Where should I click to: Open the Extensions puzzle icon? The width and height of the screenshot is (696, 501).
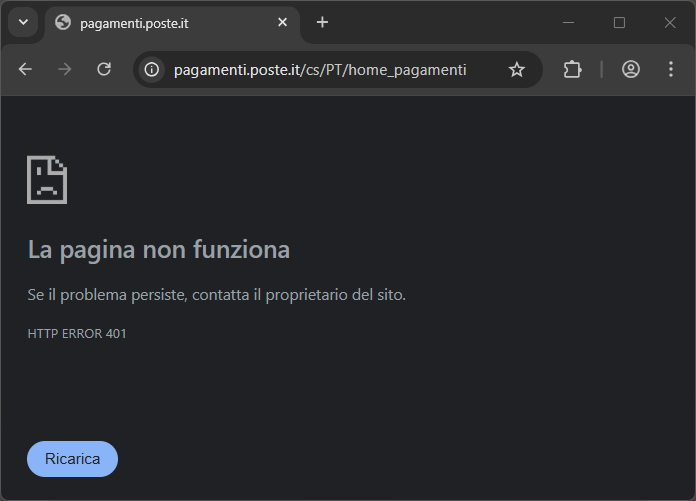[x=572, y=69]
